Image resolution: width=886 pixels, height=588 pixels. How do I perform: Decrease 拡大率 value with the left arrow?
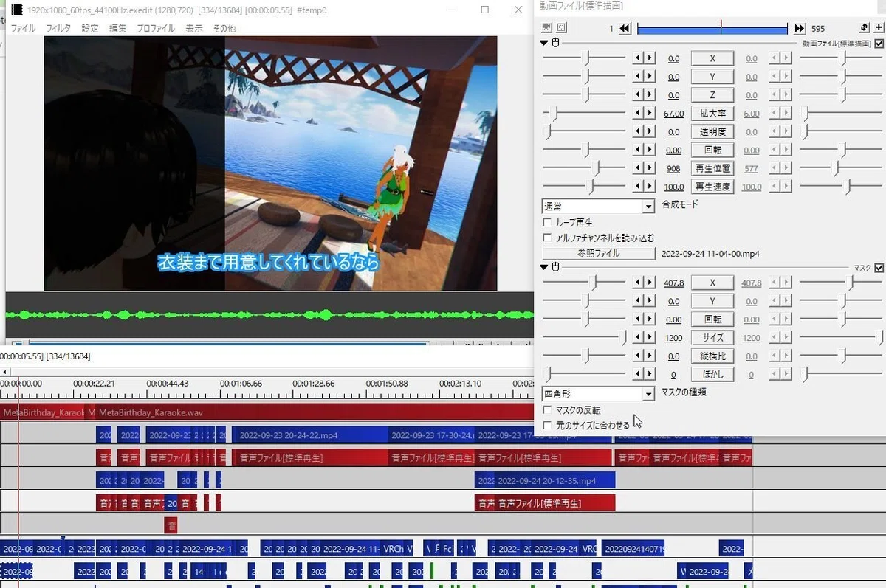pos(638,114)
